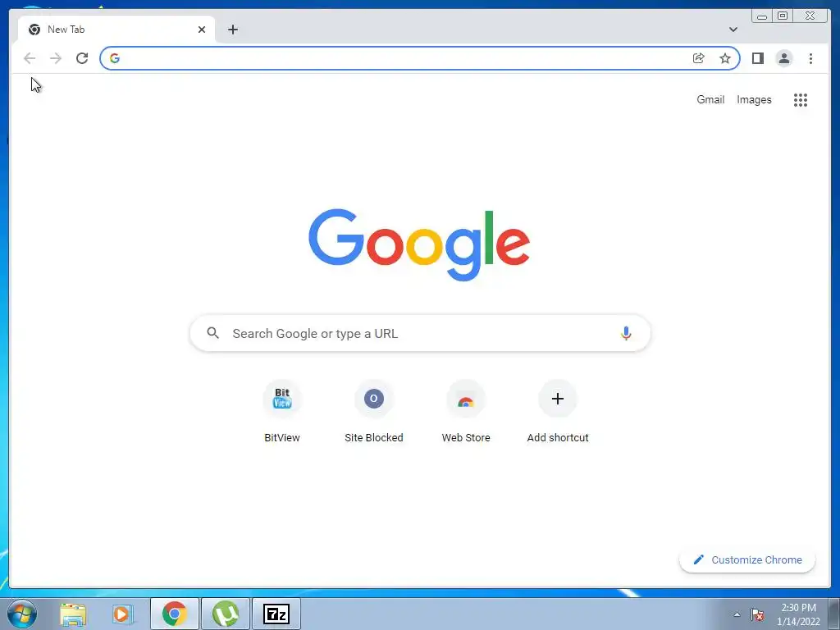The height and width of the screenshot is (630, 840).
Task: Open the side panel
Action: [x=757, y=58]
